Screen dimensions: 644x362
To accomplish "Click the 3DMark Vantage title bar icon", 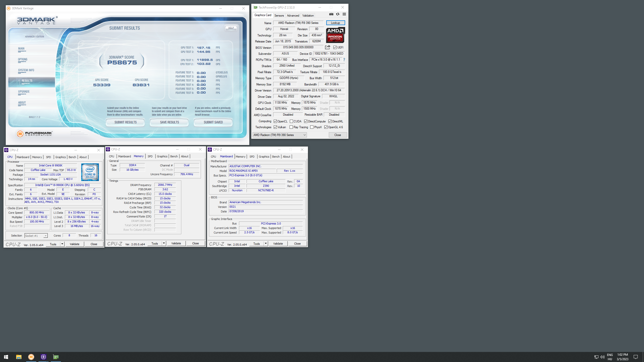I will point(9,8).
